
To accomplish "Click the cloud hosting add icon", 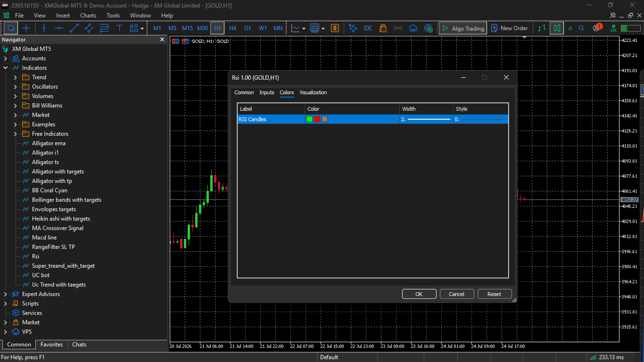I will pos(428,28).
